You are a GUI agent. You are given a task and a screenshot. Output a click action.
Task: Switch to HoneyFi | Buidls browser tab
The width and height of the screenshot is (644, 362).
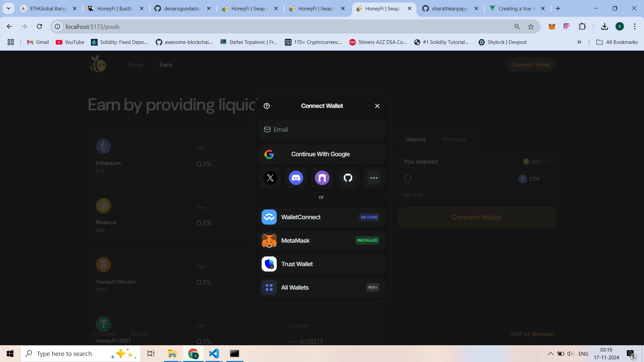(x=115, y=8)
